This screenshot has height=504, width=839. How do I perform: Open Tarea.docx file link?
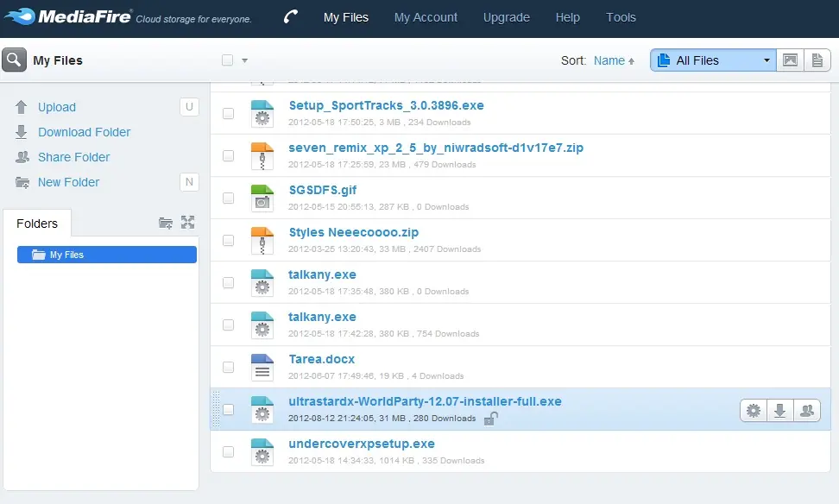(322, 359)
